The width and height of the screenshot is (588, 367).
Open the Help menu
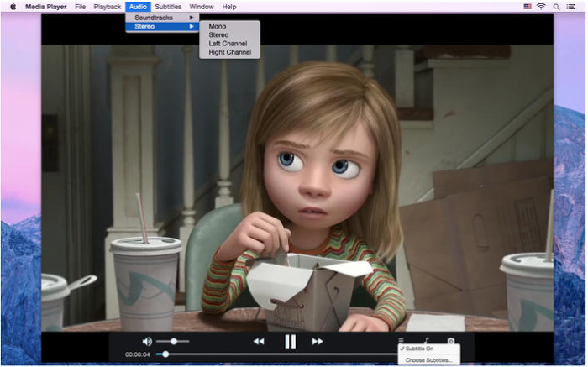229,7
